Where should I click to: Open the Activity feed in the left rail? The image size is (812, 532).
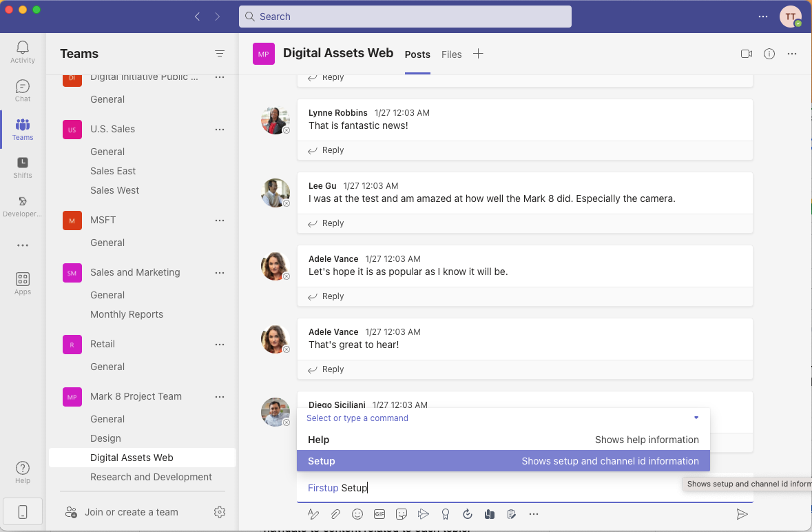point(22,52)
